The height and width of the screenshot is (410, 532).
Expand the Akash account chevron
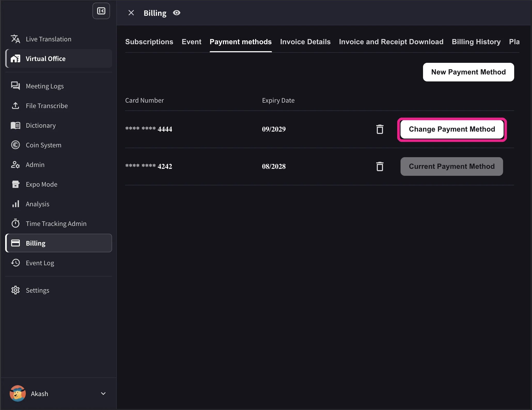tap(103, 393)
